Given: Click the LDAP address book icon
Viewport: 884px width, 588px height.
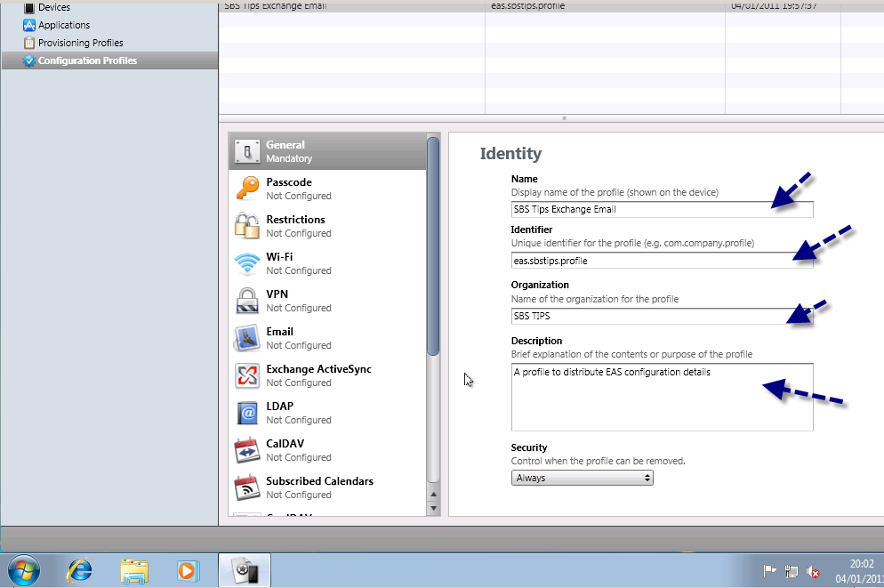Looking at the screenshot, I should click(246, 413).
